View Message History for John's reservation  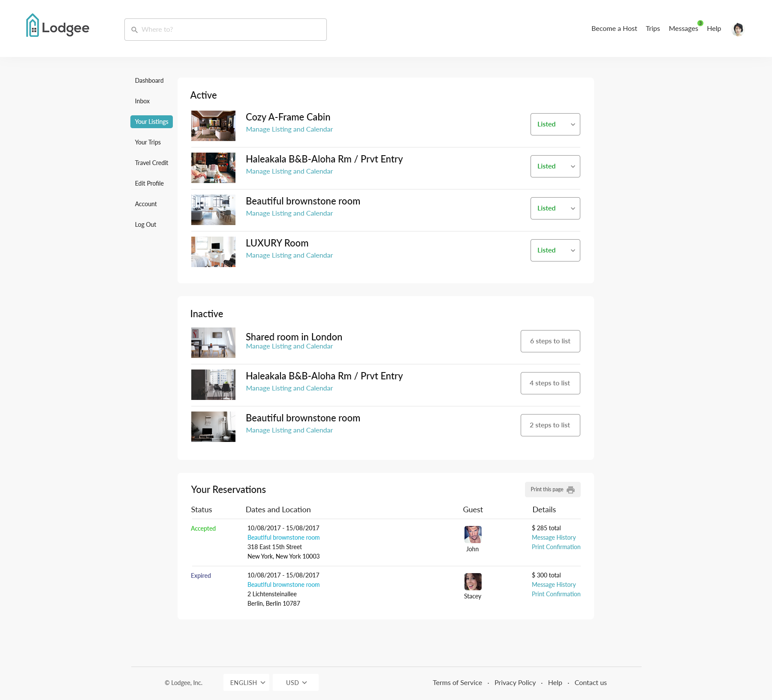point(554,538)
